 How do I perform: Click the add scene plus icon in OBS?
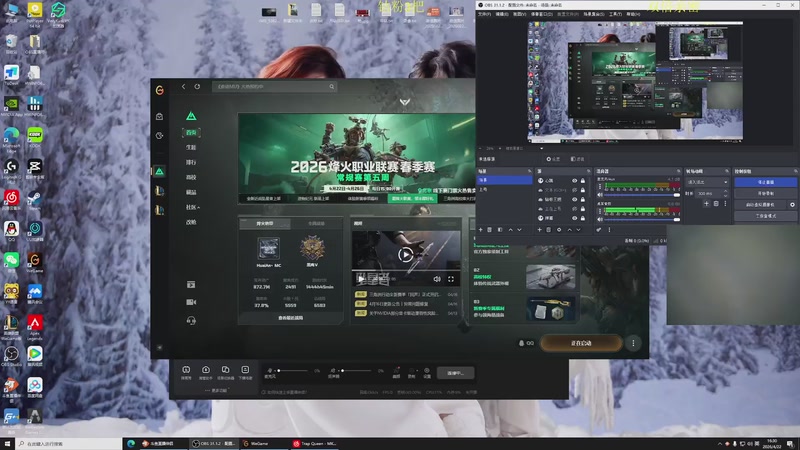click(482, 230)
